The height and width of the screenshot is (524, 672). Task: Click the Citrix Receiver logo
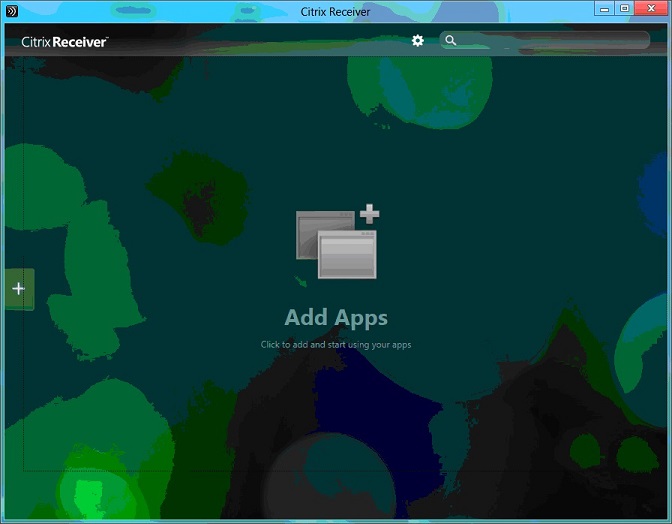(x=65, y=42)
